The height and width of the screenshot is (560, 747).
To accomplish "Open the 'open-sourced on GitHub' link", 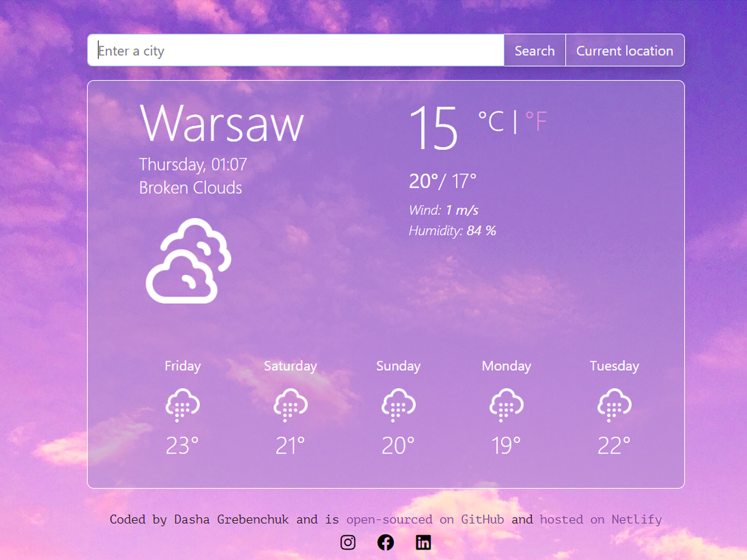I will [425, 519].
